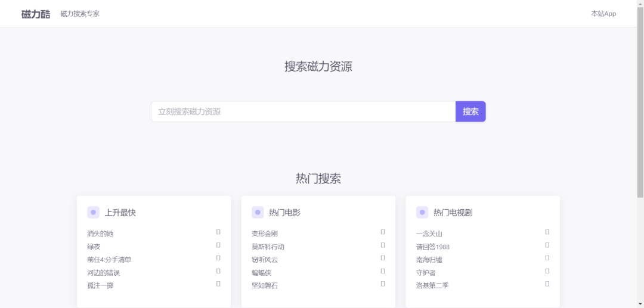Click 蝙蝠侠 in the movie list
This screenshot has height=308, width=644.
click(x=261, y=273)
